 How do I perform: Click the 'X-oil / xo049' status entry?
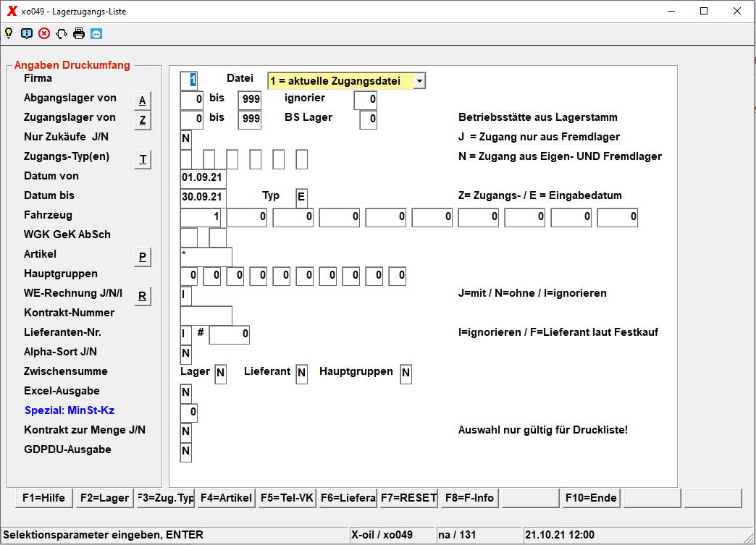382,535
